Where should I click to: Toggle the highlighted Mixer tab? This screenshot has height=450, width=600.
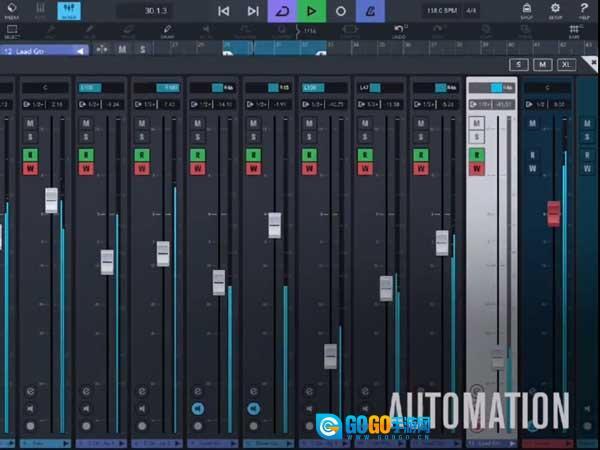[x=70, y=11]
